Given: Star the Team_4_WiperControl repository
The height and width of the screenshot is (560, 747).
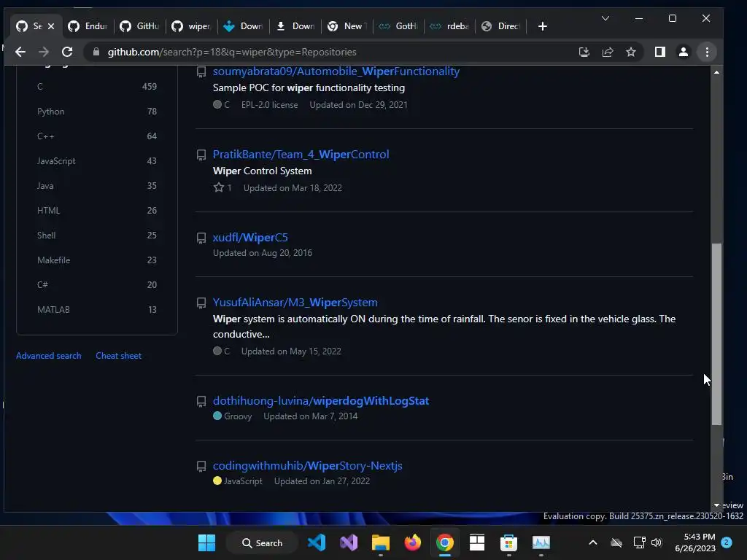Looking at the screenshot, I should 219,187.
